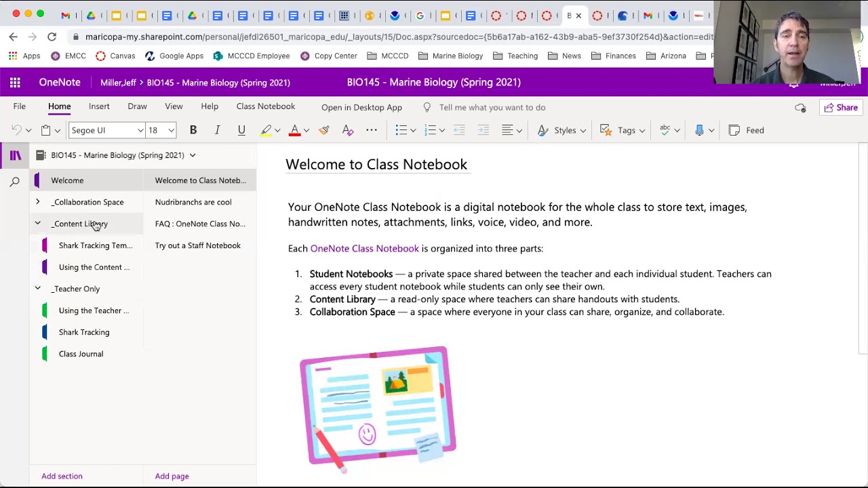Show the notebooks navigation pane icon
This screenshot has height=488, width=868.
(x=15, y=155)
